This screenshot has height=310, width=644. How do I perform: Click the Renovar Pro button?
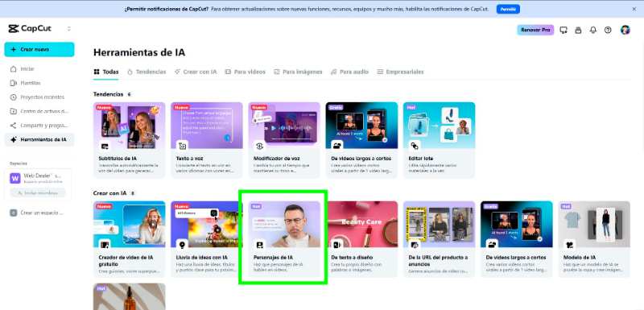coord(535,30)
